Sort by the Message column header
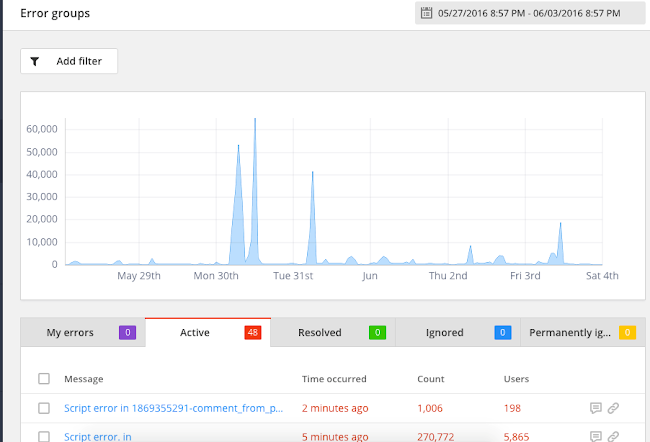The width and height of the screenshot is (650, 442). 84,379
